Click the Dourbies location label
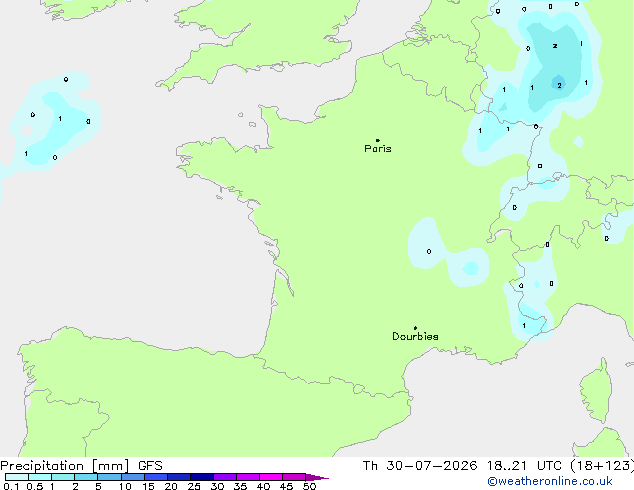This screenshot has height=490, width=634. click(415, 336)
